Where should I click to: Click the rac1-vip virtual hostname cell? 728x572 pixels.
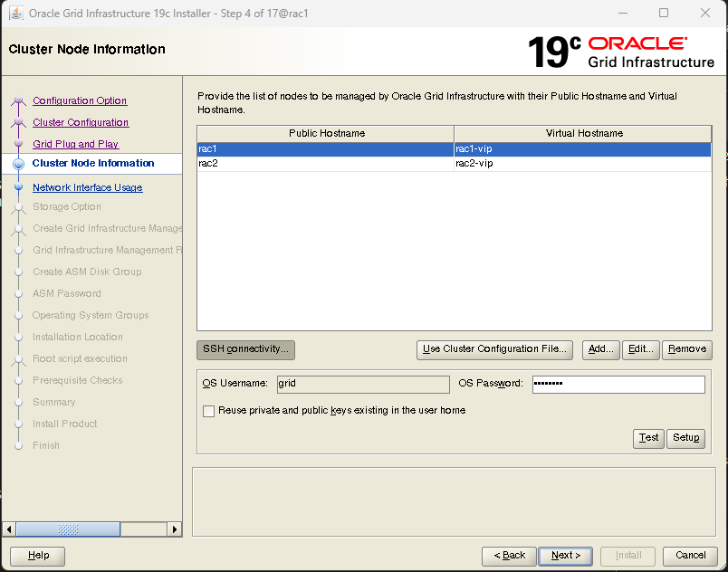coord(583,149)
